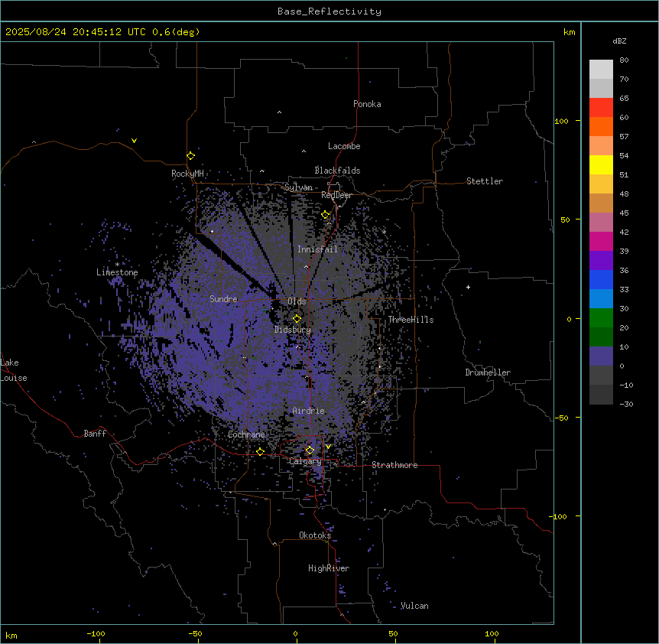Select the yellow 54 dBZ color swatch
This screenshot has height=644, width=659.
click(x=601, y=164)
